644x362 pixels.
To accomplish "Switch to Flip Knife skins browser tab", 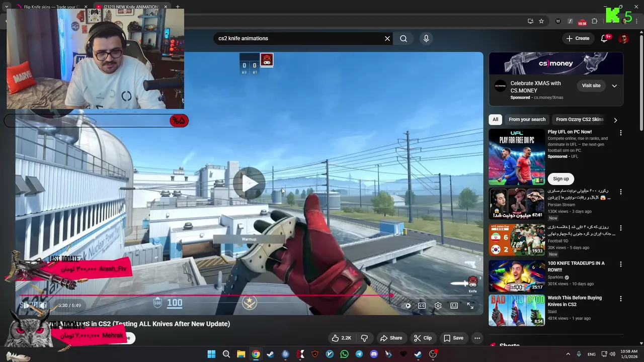I will [50, 7].
